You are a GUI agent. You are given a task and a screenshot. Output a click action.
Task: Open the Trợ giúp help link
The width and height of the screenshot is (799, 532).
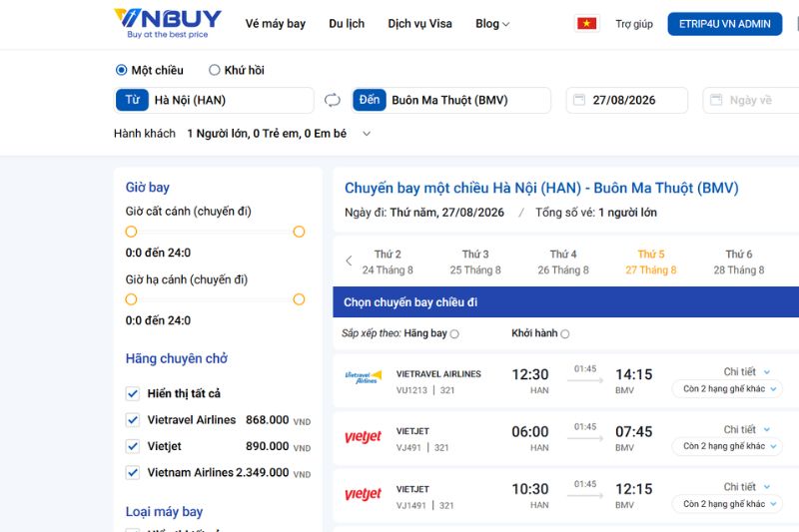coord(634,24)
